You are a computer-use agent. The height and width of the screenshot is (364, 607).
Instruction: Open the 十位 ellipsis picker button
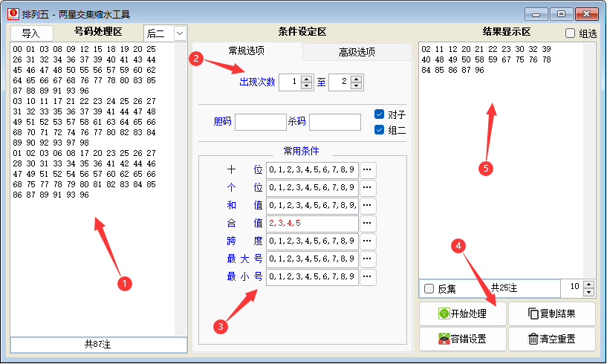368,170
